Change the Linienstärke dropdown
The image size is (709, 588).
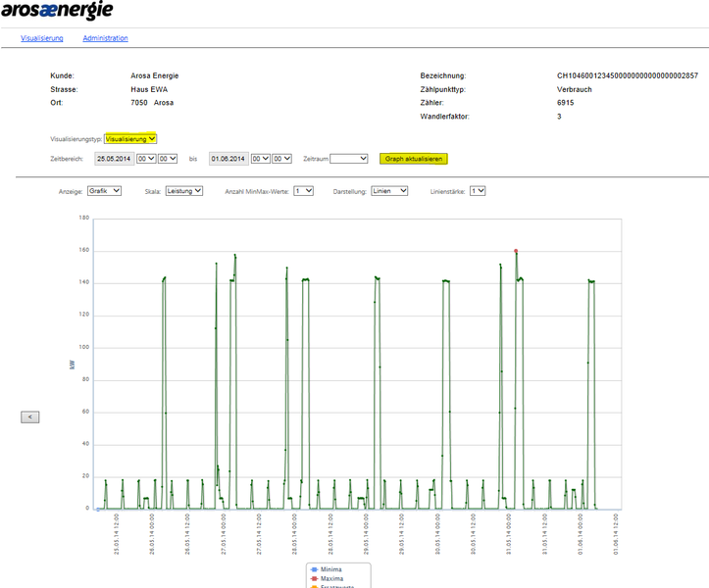coord(478,191)
